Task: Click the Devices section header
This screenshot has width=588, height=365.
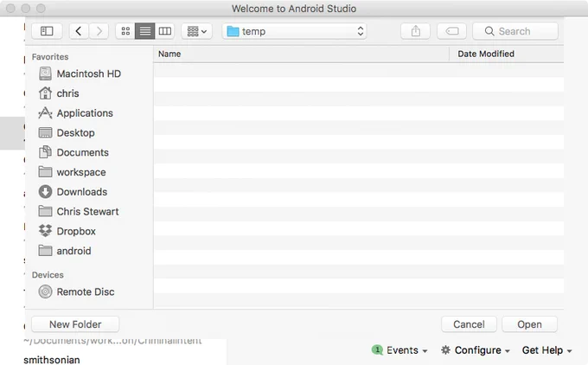Action: 48,275
